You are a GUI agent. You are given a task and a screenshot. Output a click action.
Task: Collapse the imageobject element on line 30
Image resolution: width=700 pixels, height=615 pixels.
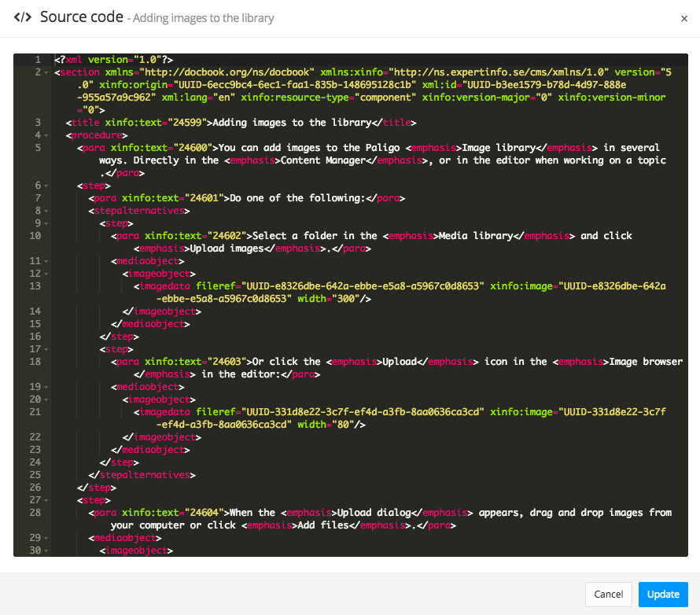pyautogui.click(x=46, y=550)
